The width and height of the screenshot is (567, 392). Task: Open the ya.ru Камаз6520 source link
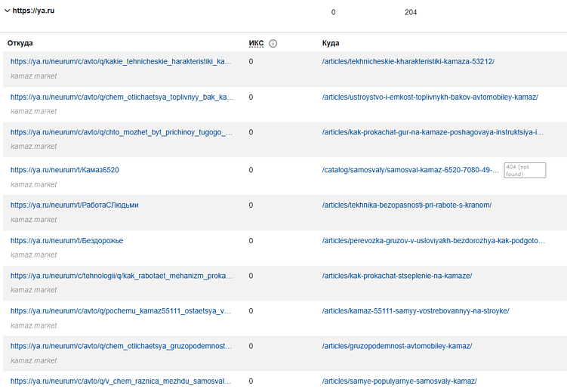(65, 170)
